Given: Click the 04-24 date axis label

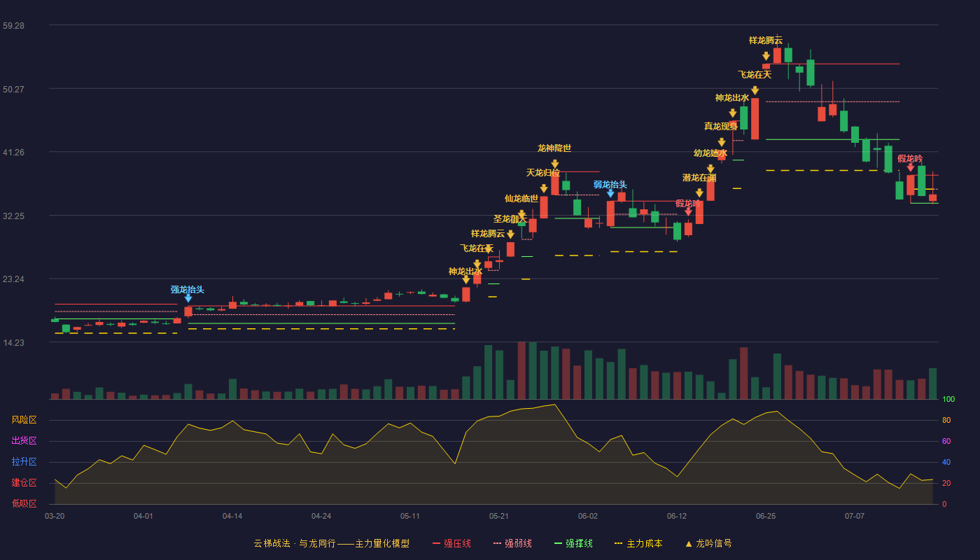Looking at the screenshot, I should click(x=321, y=516).
